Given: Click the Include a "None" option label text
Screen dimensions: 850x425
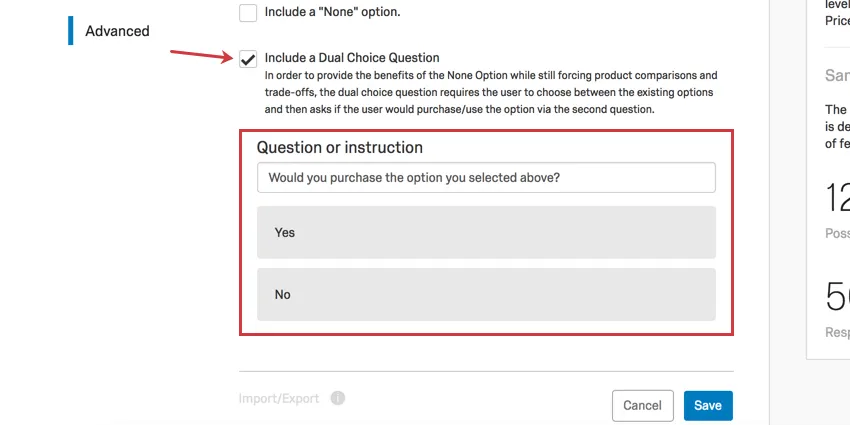Looking at the screenshot, I should tap(332, 13).
